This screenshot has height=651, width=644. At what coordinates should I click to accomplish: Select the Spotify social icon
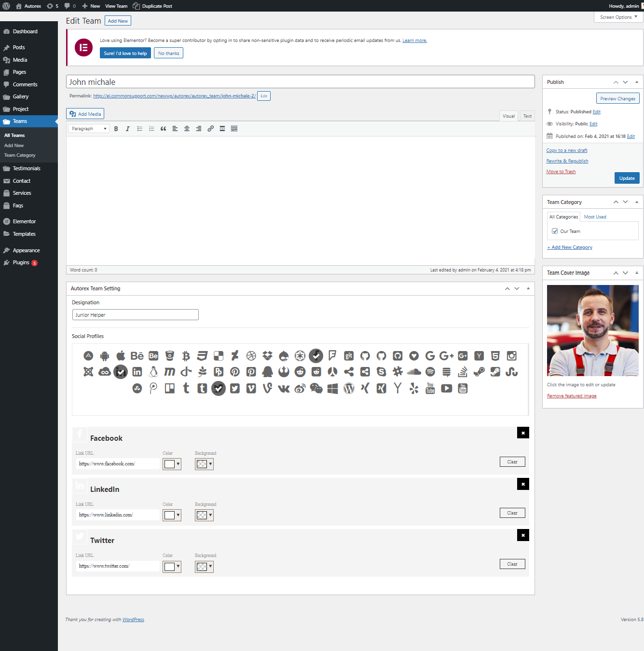430,372
